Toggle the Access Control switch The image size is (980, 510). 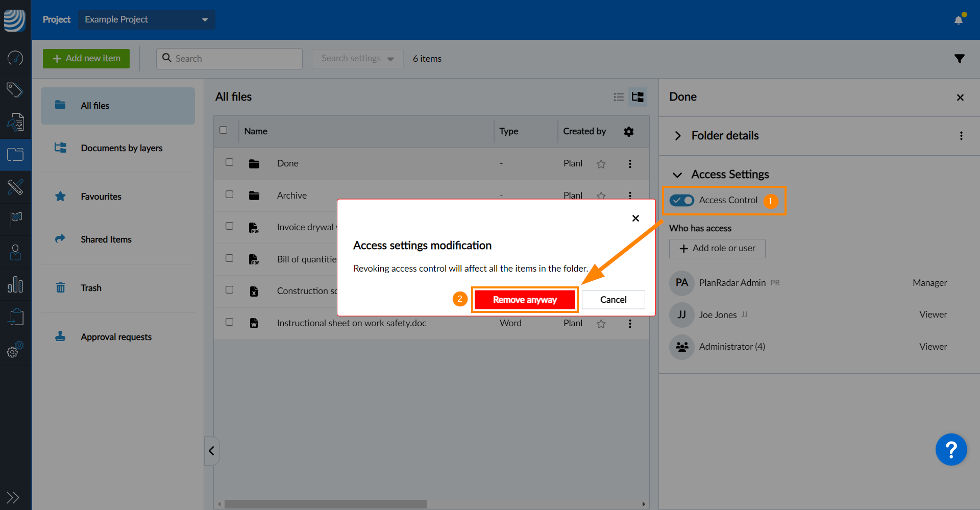pyautogui.click(x=681, y=201)
